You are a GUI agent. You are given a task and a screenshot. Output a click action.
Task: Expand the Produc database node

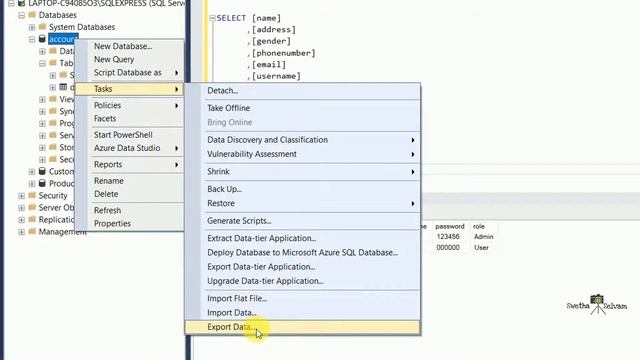(x=32, y=184)
